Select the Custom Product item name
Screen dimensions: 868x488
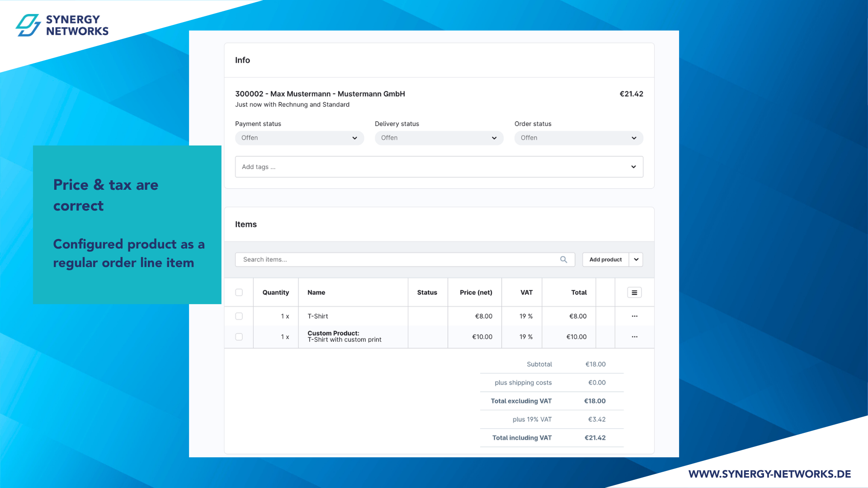(x=344, y=337)
